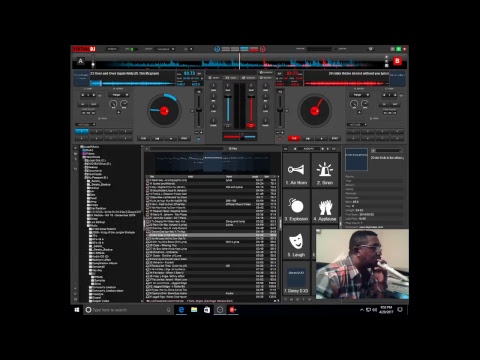Click the VirtualDJ logo
The width and height of the screenshot is (480, 360).
tap(84, 49)
